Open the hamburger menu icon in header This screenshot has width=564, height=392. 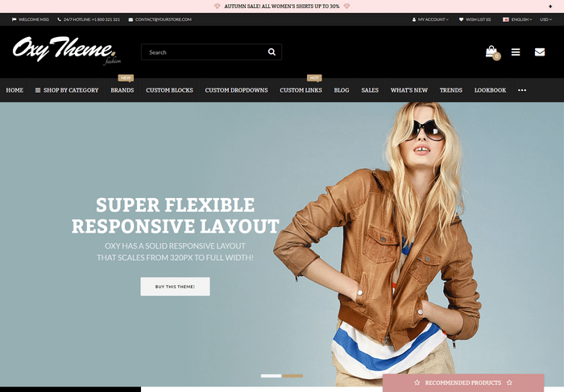516,52
